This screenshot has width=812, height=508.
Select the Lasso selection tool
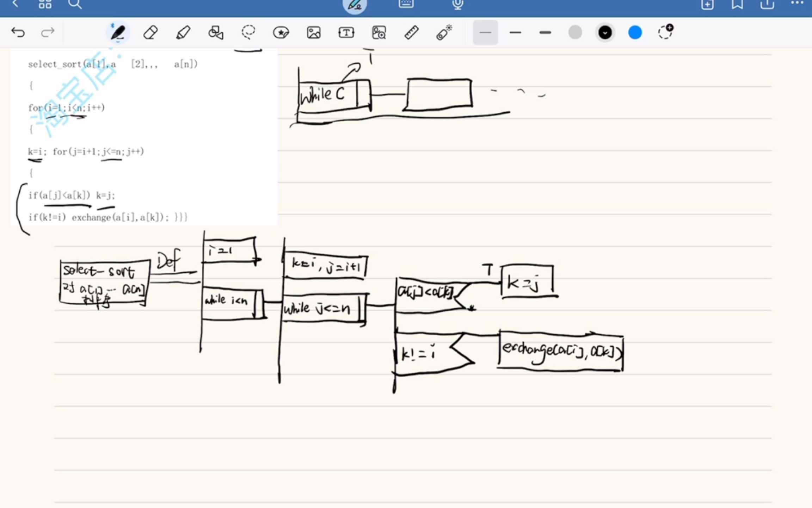pyautogui.click(x=248, y=32)
